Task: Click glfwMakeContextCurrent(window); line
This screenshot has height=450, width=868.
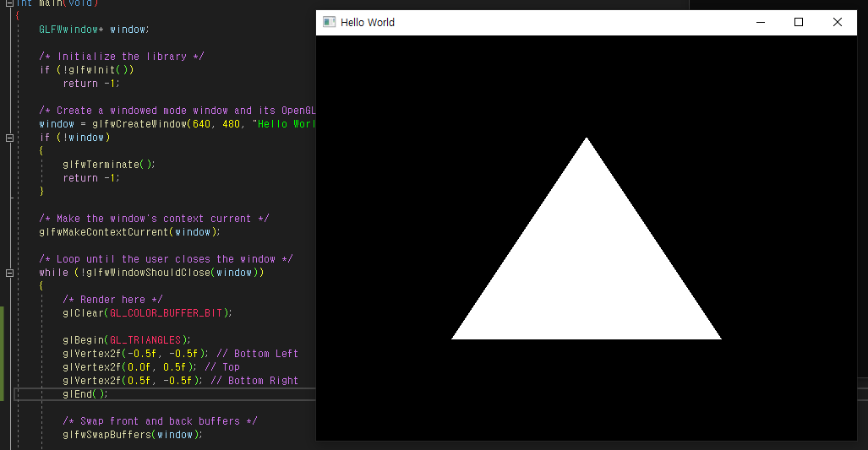Action: (129, 232)
